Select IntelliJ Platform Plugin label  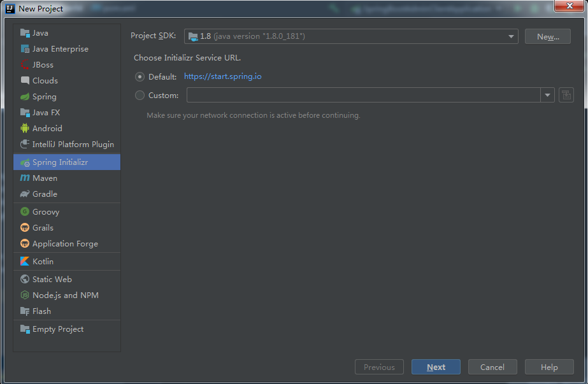73,145
